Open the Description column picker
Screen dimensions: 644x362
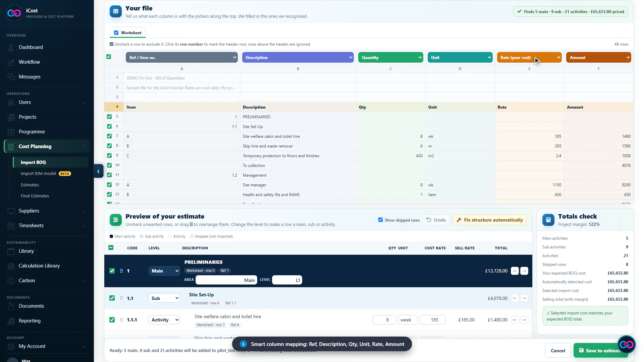pyautogui.click(x=298, y=57)
